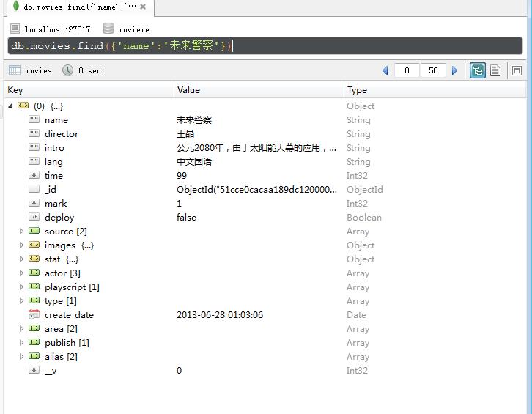Click the query skip field showing 0
532x414 pixels.
tap(407, 70)
